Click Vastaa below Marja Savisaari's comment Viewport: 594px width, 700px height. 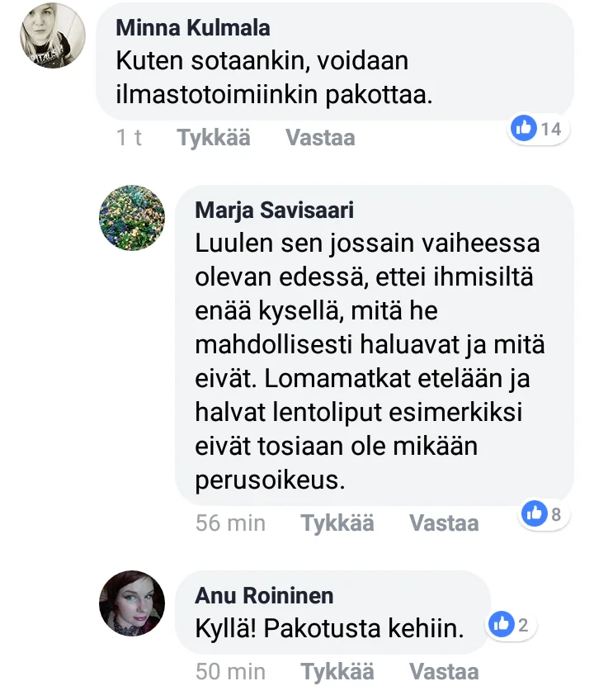pos(444,523)
